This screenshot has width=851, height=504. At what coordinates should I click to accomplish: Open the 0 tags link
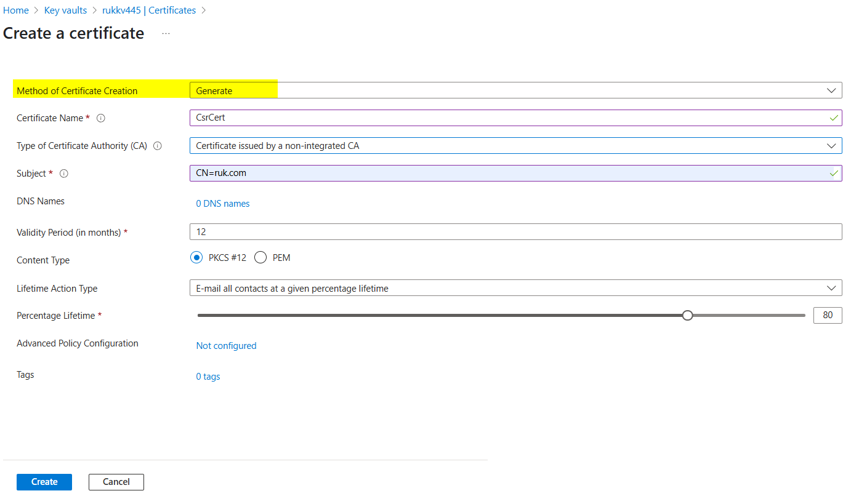pyautogui.click(x=208, y=377)
